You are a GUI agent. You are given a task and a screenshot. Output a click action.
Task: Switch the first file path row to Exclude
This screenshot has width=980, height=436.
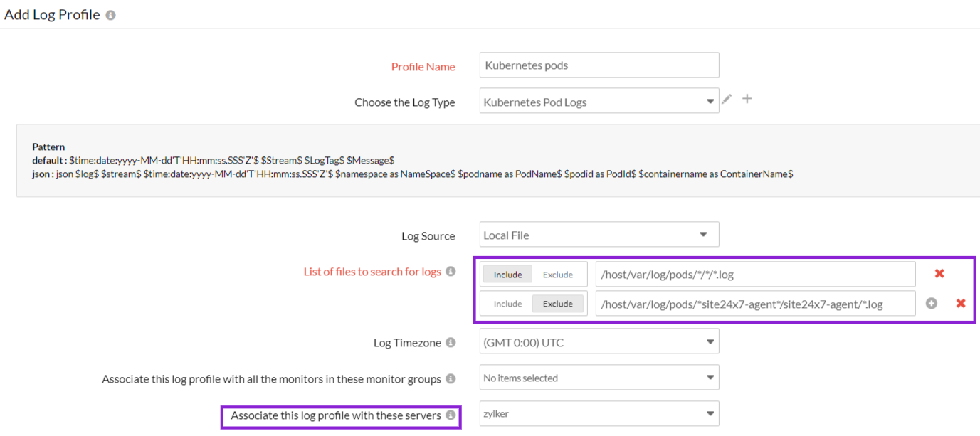click(x=559, y=274)
